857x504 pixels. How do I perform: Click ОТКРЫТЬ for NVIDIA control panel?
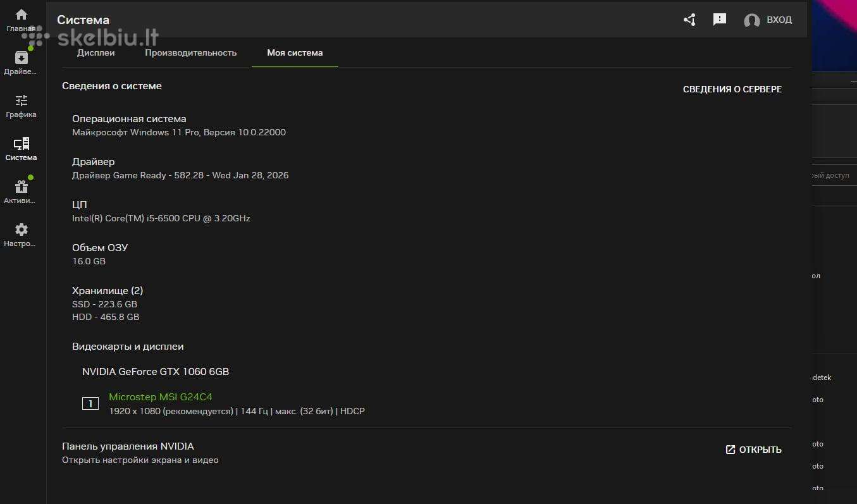click(x=753, y=450)
